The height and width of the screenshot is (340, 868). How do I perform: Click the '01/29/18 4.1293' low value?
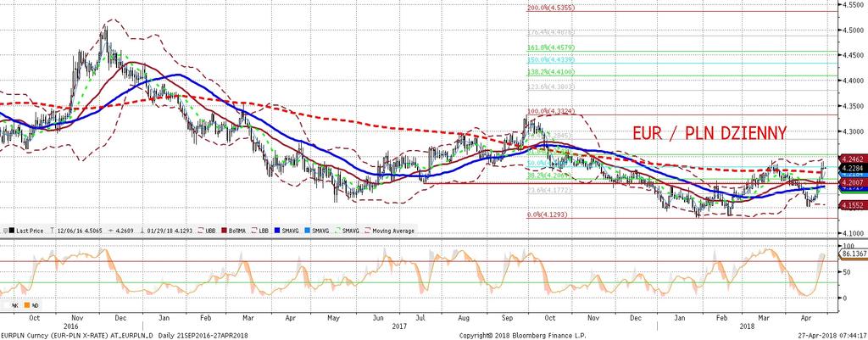click(170, 231)
